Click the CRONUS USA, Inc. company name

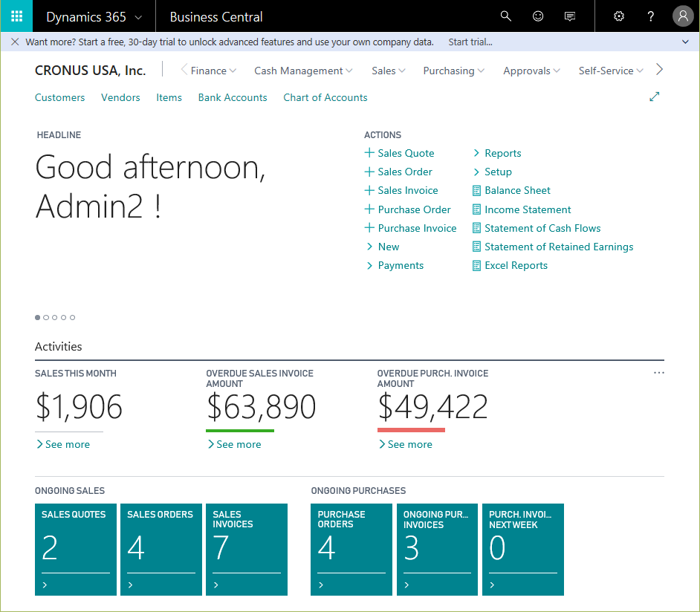pos(90,71)
